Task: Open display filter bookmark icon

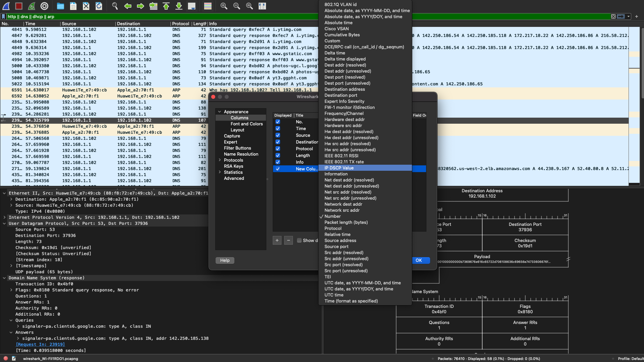Action: [3, 16]
